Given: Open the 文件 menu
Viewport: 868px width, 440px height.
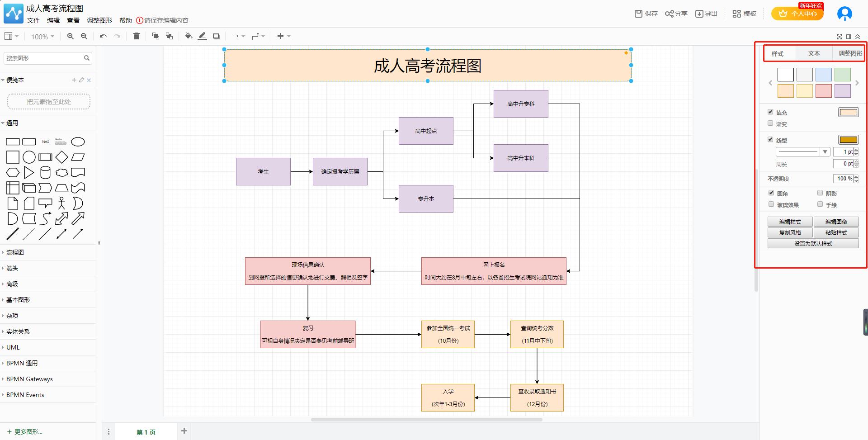Looking at the screenshot, I should pyautogui.click(x=33, y=20).
